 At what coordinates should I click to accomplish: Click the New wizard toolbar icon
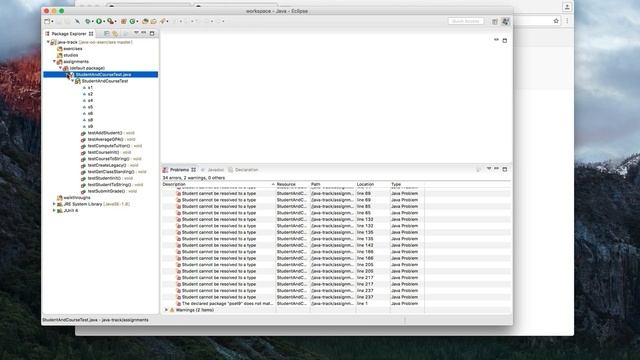click(47, 21)
